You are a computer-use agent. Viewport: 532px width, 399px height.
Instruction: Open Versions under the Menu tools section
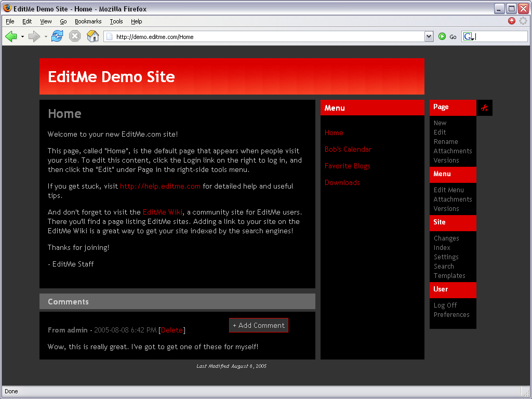446,209
